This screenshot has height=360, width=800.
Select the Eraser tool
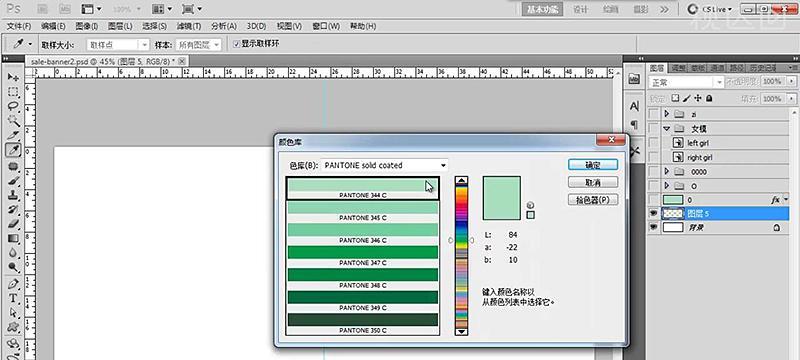[x=13, y=224]
